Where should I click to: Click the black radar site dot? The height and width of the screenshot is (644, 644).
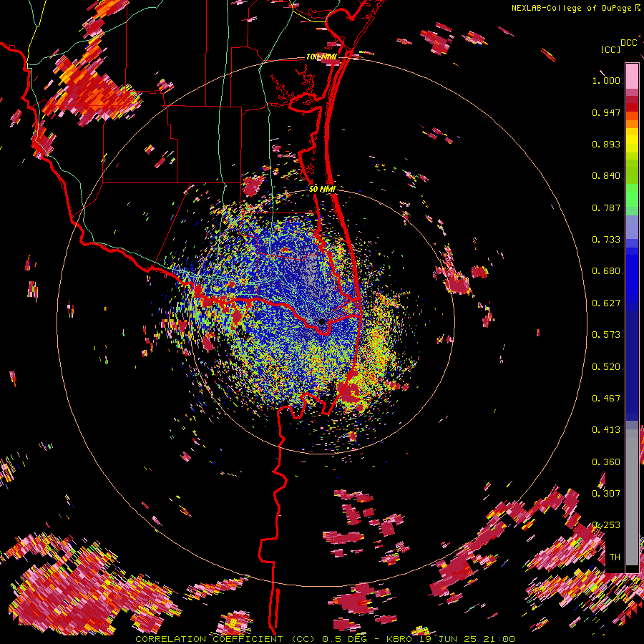pos(321,322)
